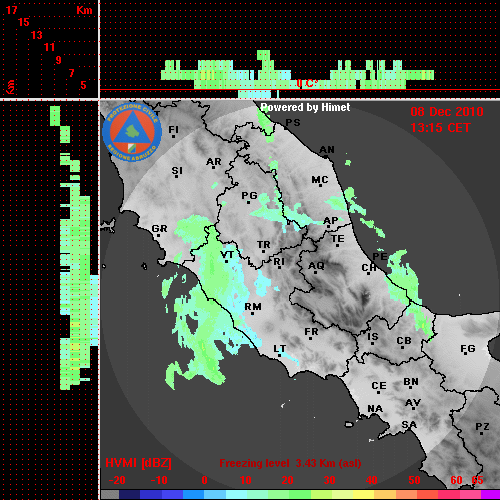Select the LT city label
The image size is (500, 500).
pos(280,349)
